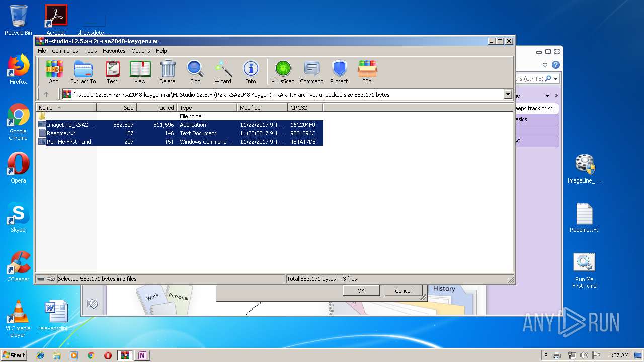Screen dimensions: 644x362
Task: Click the volume icon in system tray
Action: [x=584, y=355]
